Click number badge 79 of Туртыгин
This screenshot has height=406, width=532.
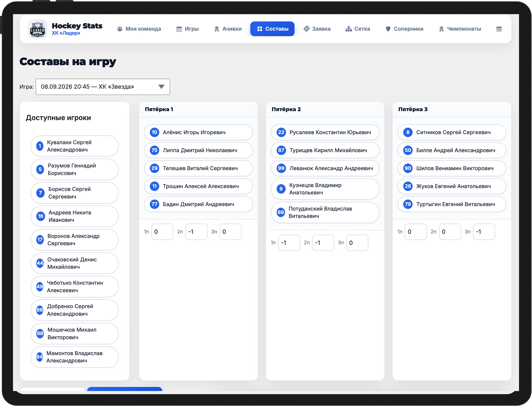(x=408, y=204)
